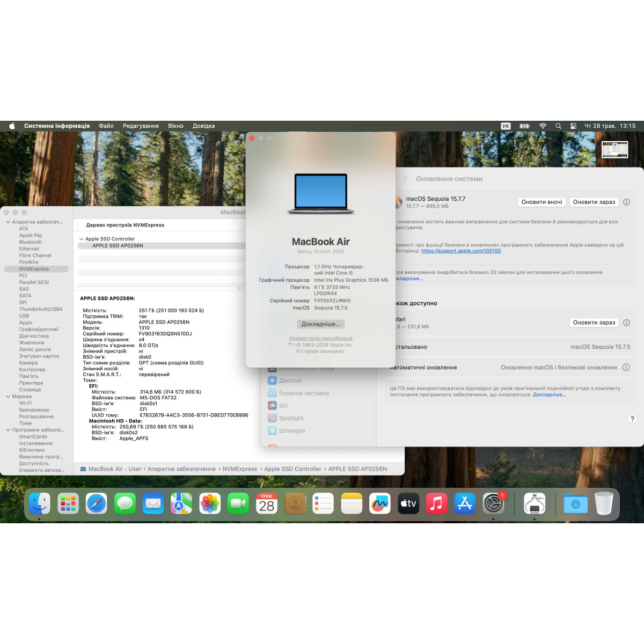This screenshot has height=644, width=644.
Task: Click Оновити вночі button
Action: click(x=541, y=202)
